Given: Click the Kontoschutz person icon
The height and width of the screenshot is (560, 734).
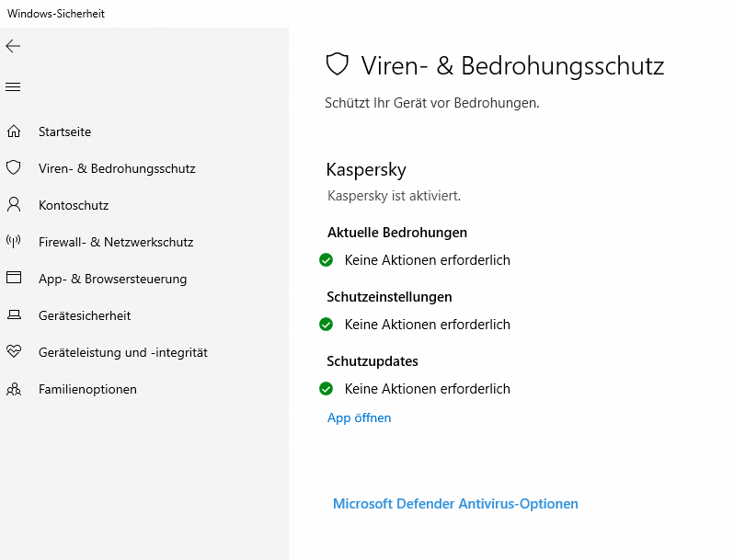Looking at the screenshot, I should coord(14,205).
